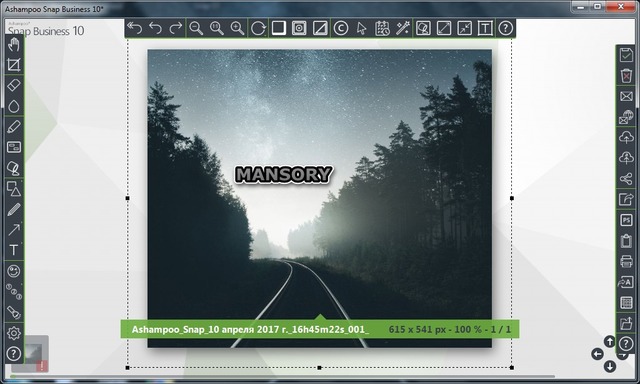Print the capture

click(x=626, y=261)
